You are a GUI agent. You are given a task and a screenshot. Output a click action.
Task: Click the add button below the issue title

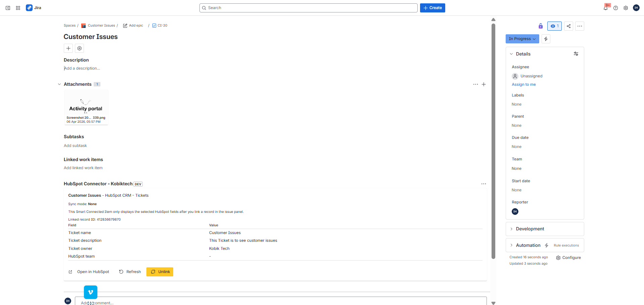pyautogui.click(x=68, y=48)
